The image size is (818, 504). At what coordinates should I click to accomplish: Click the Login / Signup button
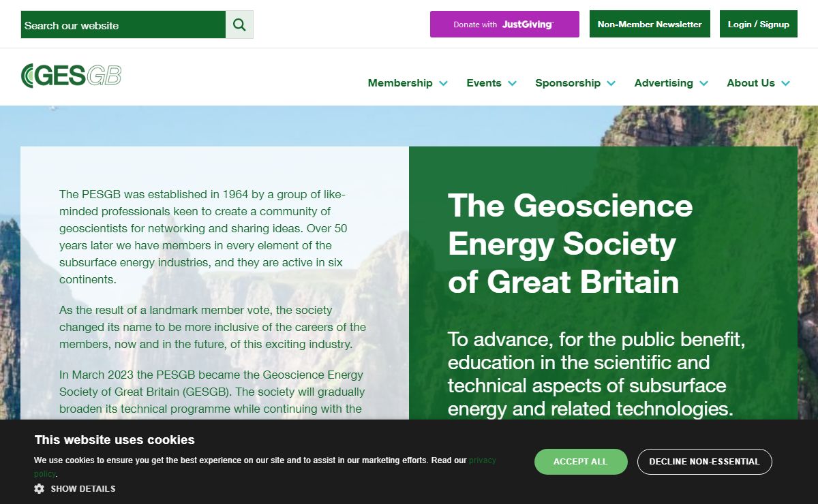(759, 24)
